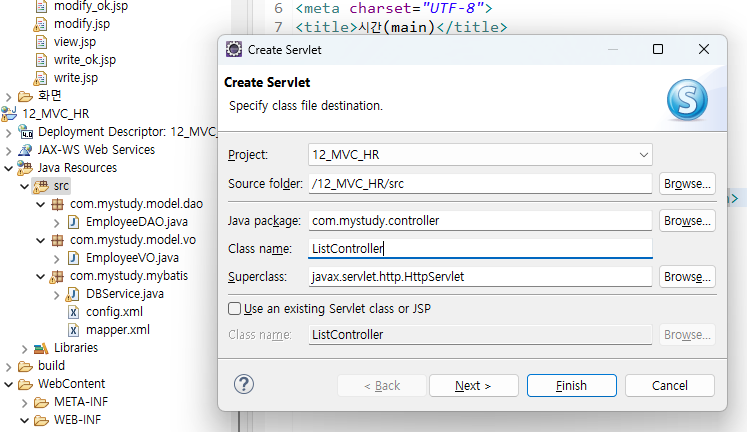747x432 pixels.
Task: Collapse the Java Resources node
Action: click(9, 168)
